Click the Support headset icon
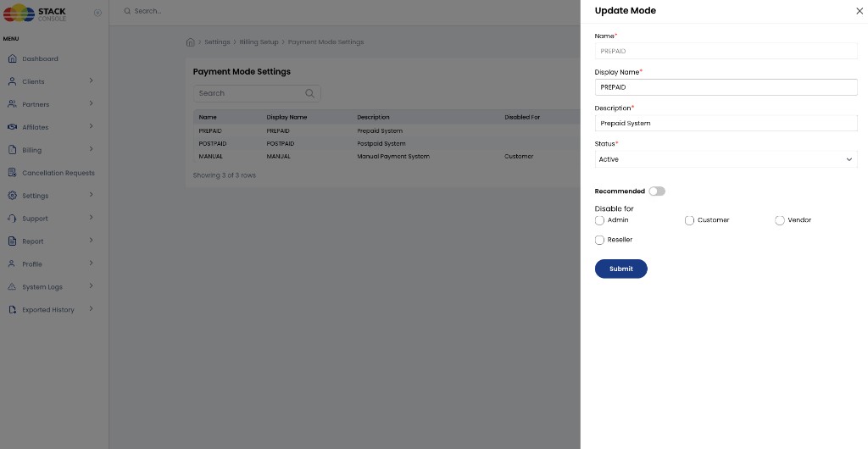The width and height of the screenshot is (868, 449). (12, 219)
